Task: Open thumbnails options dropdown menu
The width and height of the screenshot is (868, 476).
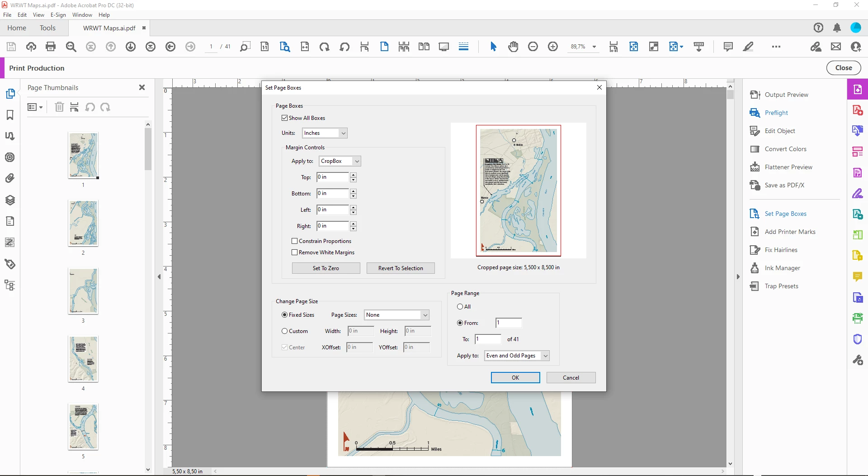Action: coord(35,107)
